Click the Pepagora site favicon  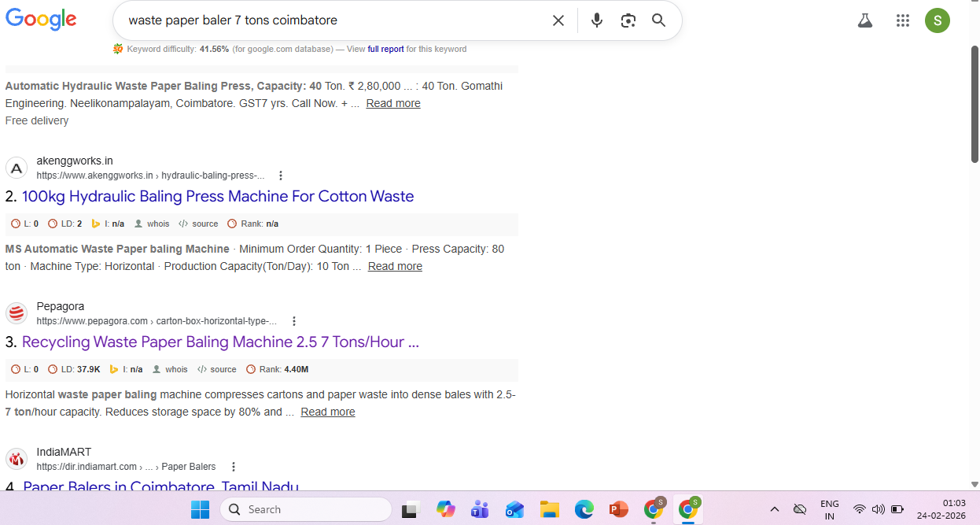pos(17,313)
